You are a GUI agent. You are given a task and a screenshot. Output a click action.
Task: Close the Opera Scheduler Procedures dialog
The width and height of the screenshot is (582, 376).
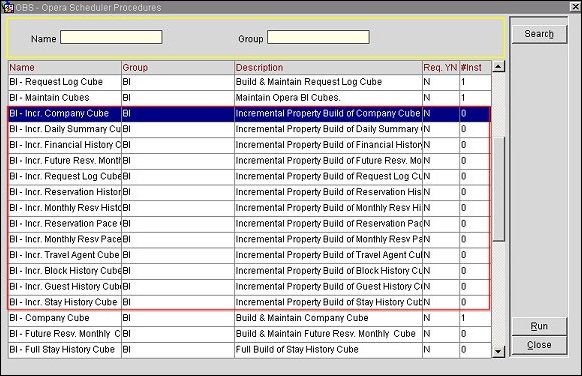(x=539, y=345)
